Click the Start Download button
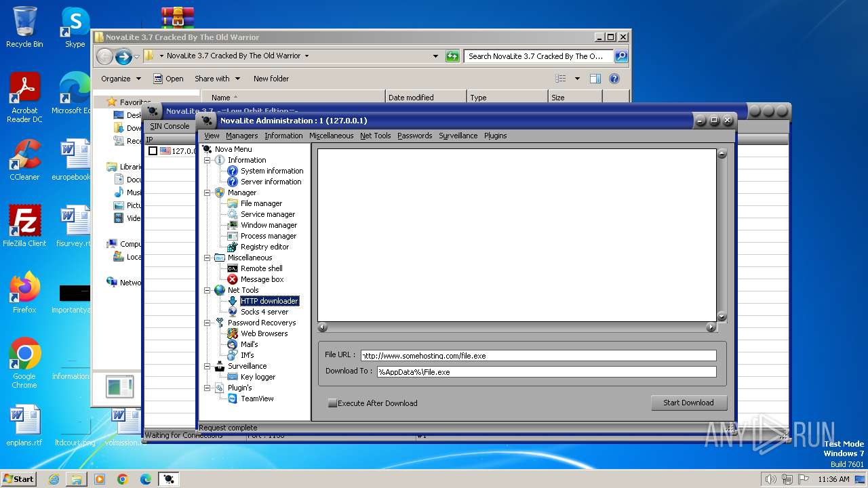Screen dimensions: 868x488 (688, 403)
